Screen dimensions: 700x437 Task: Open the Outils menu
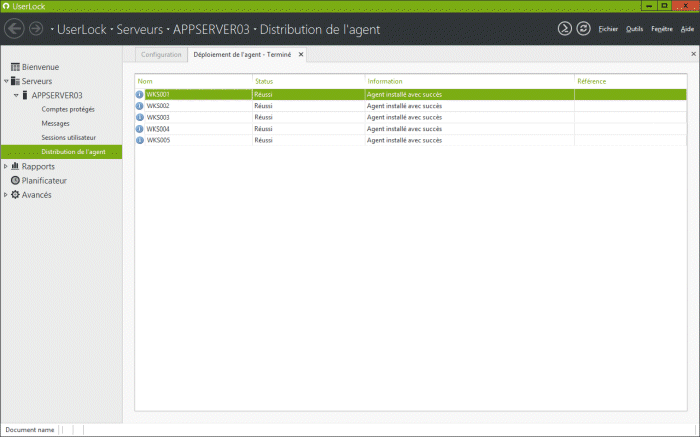[x=634, y=29]
